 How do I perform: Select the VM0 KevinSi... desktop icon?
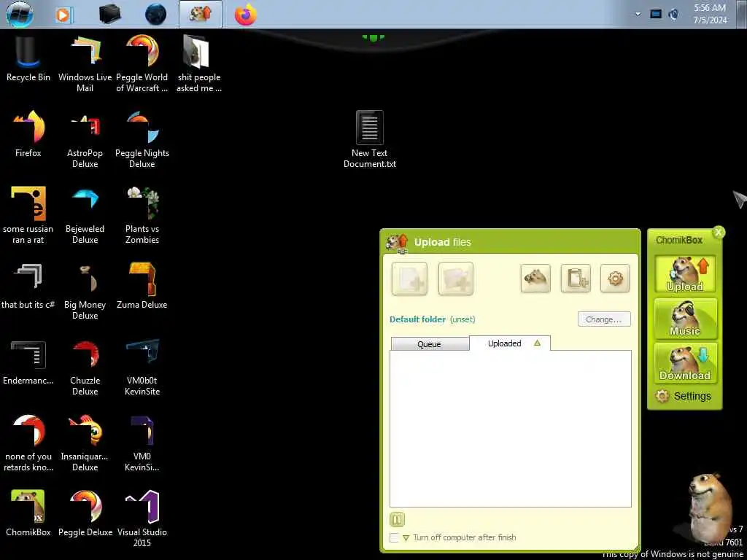[142, 443]
